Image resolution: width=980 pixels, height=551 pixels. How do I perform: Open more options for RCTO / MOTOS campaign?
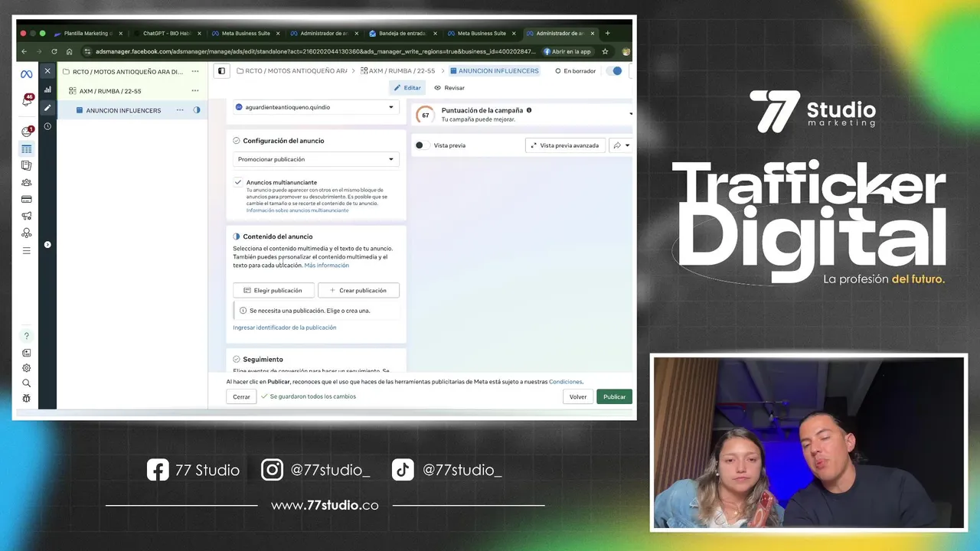click(x=195, y=71)
